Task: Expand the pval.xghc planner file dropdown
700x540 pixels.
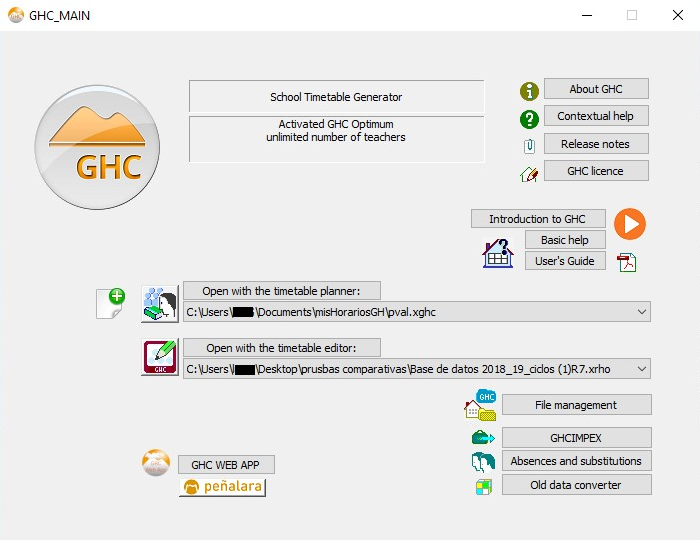Action: [x=642, y=312]
